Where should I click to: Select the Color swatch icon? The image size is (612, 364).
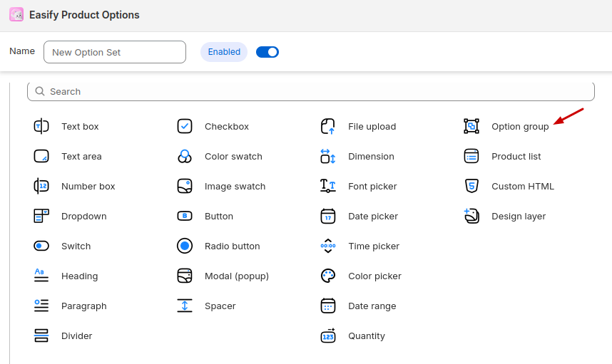185,157
